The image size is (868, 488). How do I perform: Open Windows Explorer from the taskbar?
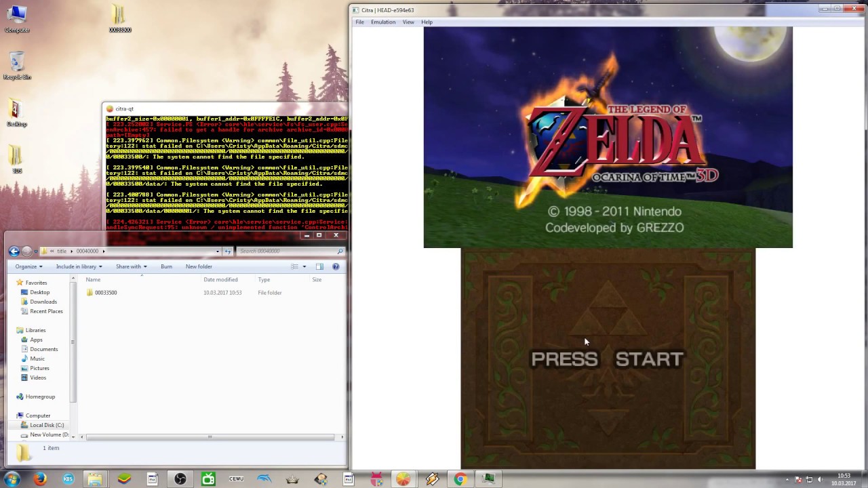tap(94, 479)
